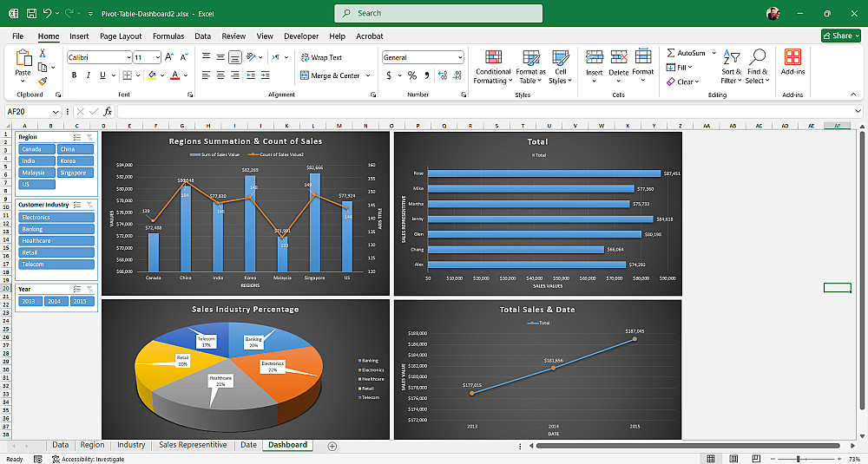Open the Font Color dropdown arrow
Image resolution: width=868 pixels, height=464 pixels.
click(x=186, y=75)
